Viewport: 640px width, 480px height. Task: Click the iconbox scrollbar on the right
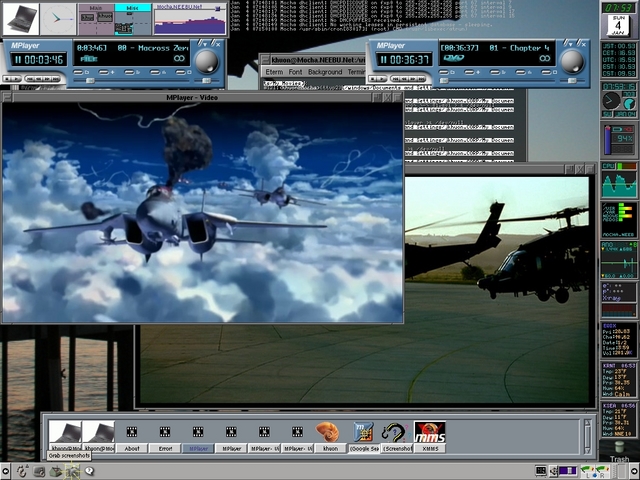(587, 437)
